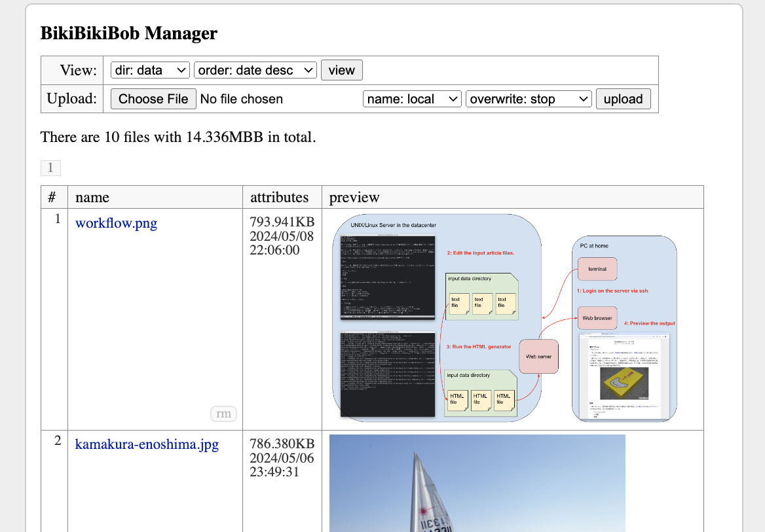Click the file count summary text
The width and height of the screenshot is (765, 532).
[178, 137]
